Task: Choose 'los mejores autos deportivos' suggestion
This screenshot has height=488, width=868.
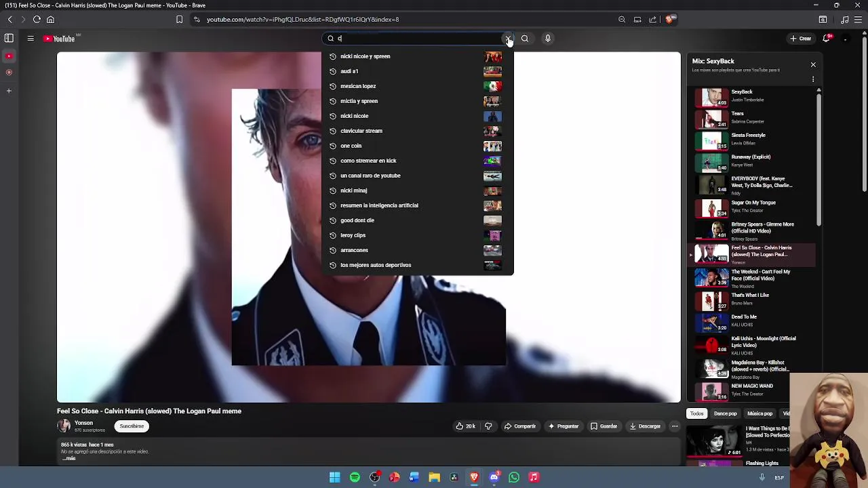Action: [x=417, y=265]
